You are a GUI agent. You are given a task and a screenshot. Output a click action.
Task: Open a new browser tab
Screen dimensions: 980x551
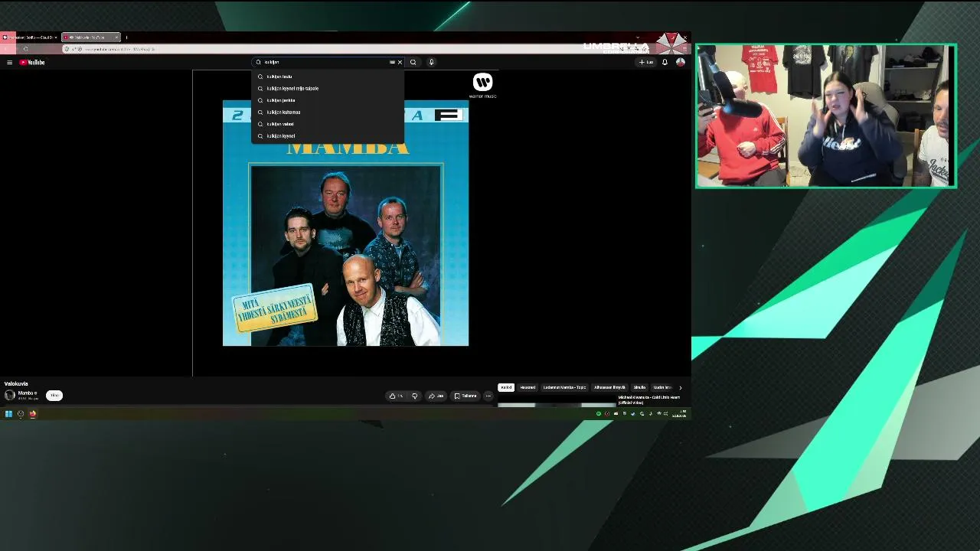(x=126, y=37)
